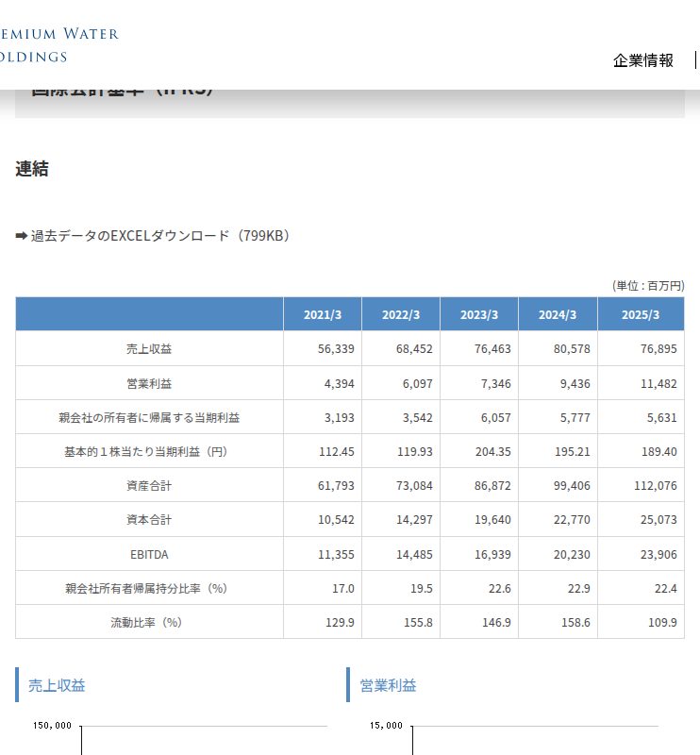Click the (単位:百万円) unit note

coord(648,286)
